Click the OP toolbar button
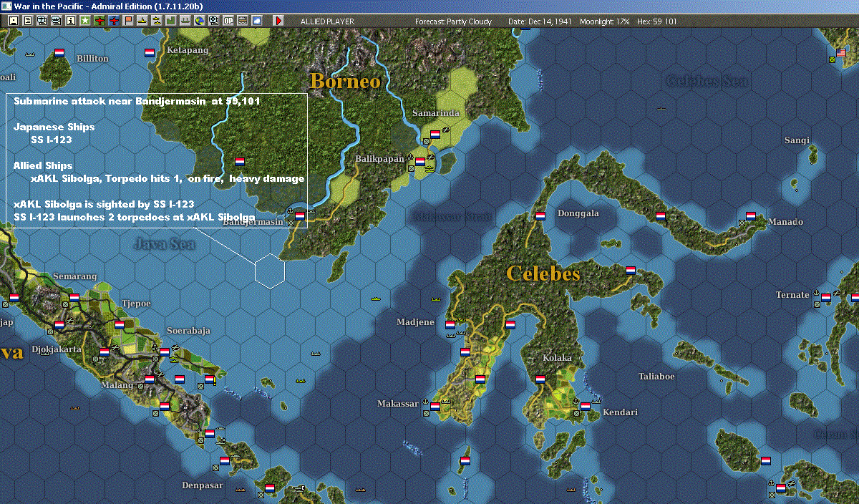859x504 pixels. point(228,21)
